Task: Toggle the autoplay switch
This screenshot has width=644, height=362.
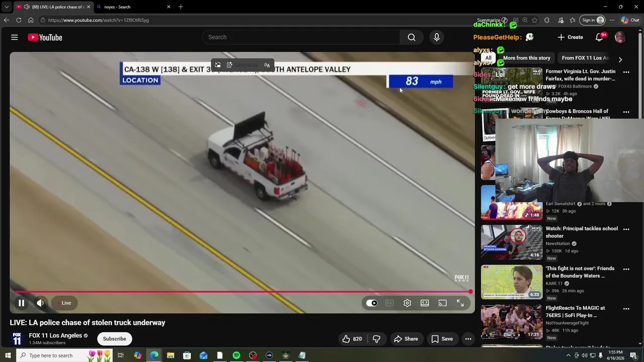Action: click(371, 303)
